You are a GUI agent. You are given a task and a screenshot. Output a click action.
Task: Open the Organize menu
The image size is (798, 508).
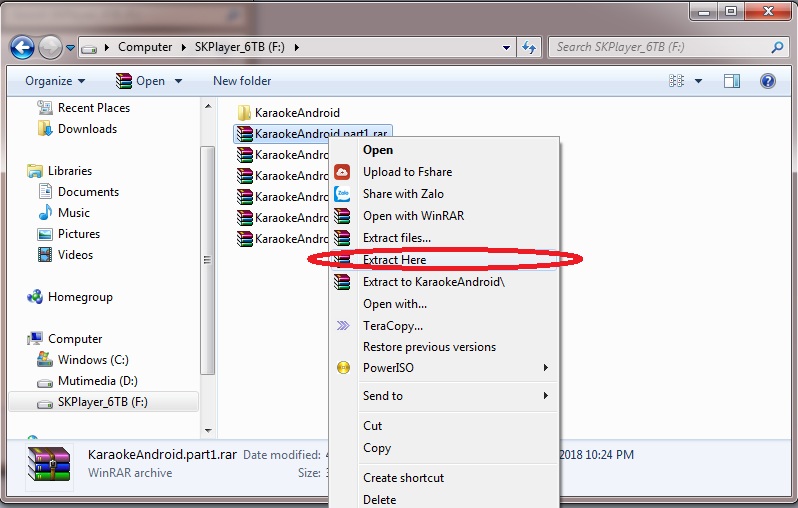(55, 81)
